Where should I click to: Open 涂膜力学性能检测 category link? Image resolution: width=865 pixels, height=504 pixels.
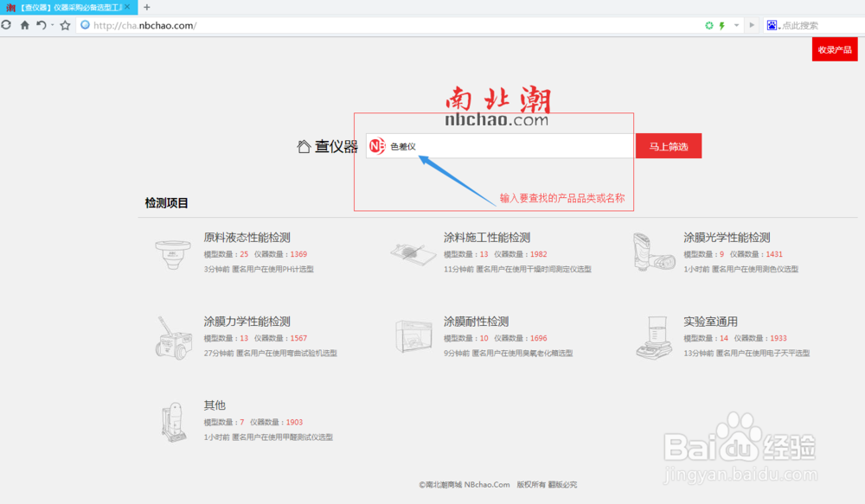pos(247,322)
